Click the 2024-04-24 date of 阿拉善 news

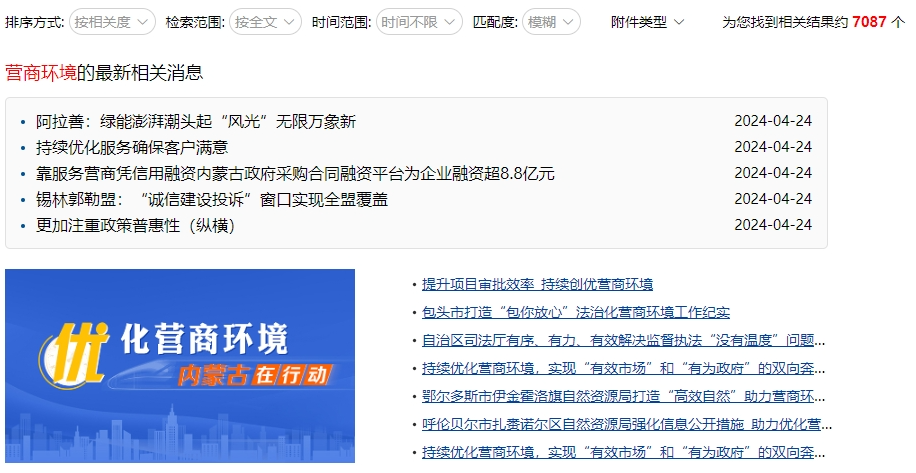(x=773, y=121)
